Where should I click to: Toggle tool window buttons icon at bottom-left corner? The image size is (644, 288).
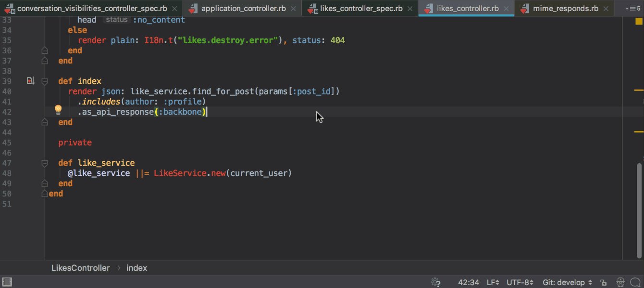click(7, 282)
